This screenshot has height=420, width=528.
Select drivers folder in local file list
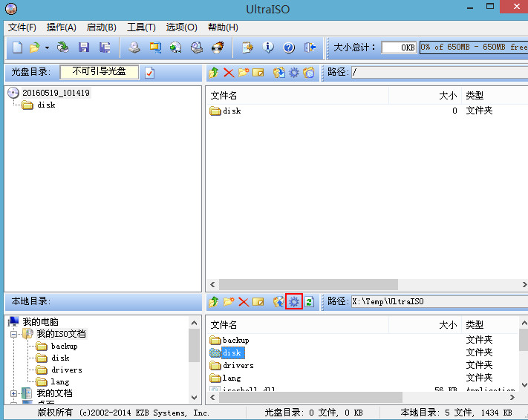(238, 366)
